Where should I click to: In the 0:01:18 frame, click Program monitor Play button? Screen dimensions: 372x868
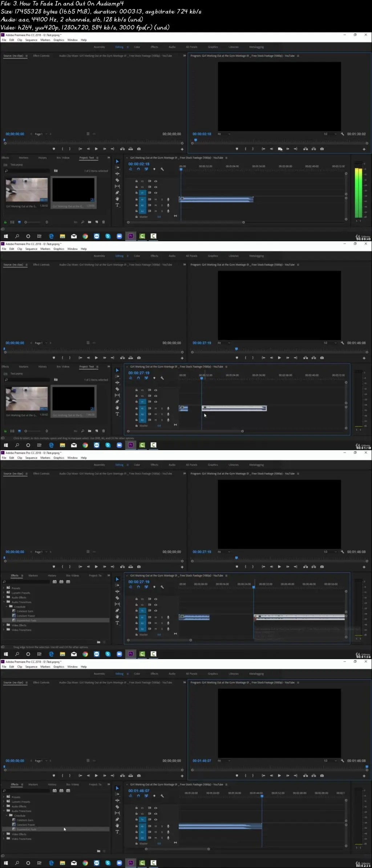pyautogui.click(x=279, y=358)
